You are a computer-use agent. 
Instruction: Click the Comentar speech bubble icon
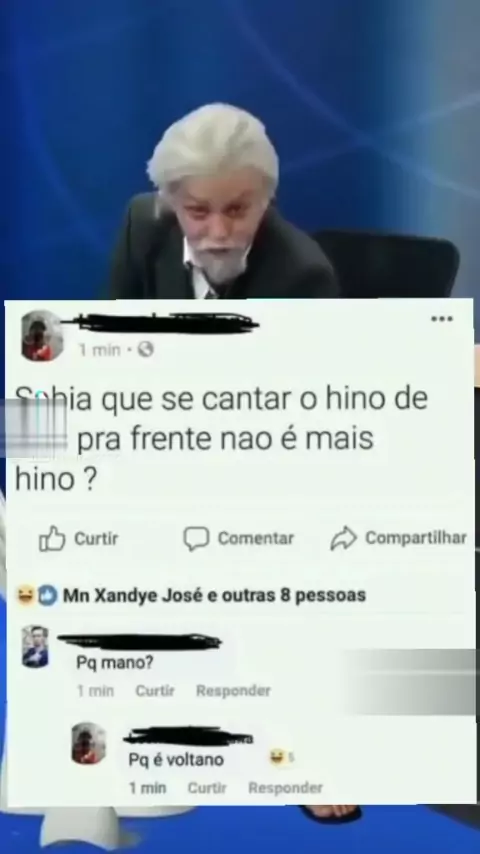pos(196,538)
